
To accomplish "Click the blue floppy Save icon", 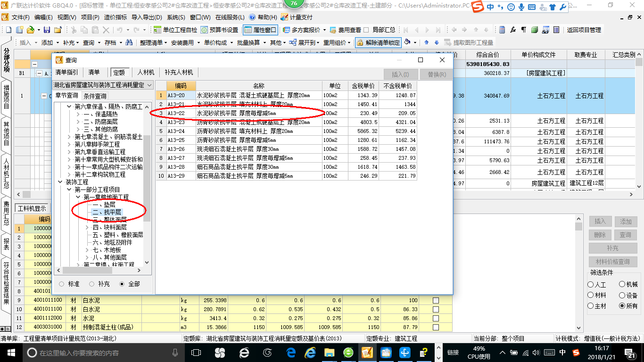I will tap(47, 30).
